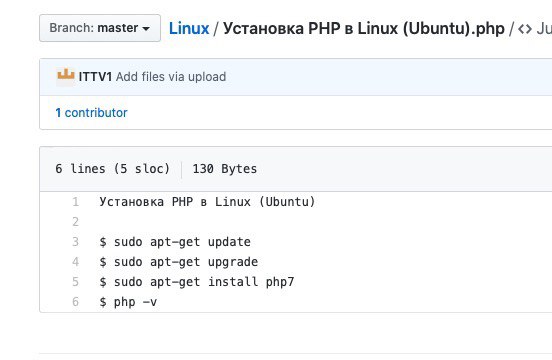Select line number 4 in the gutter
552x360 pixels.
75,262
